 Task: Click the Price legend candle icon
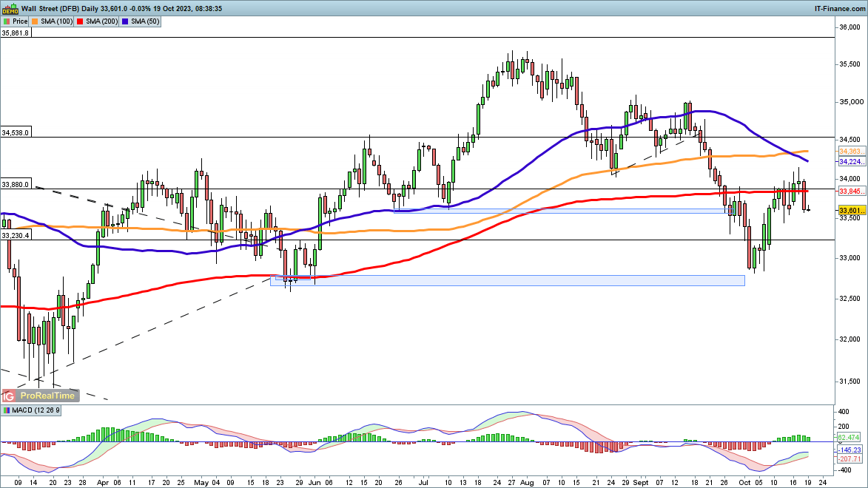pos(7,22)
